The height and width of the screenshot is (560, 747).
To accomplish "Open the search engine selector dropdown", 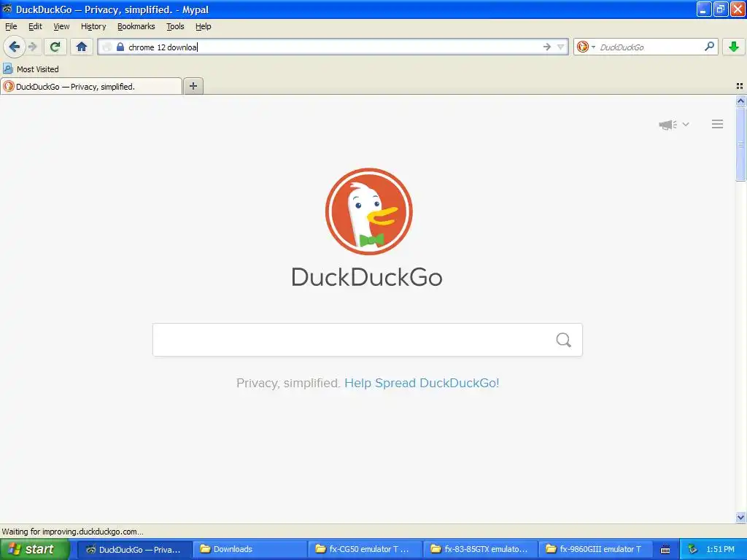I will pyautogui.click(x=586, y=47).
